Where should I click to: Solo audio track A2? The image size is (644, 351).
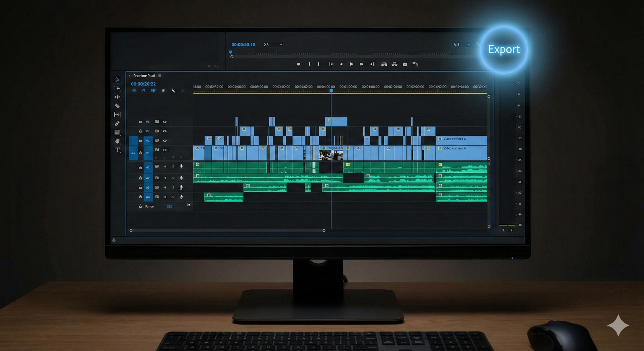173,178
